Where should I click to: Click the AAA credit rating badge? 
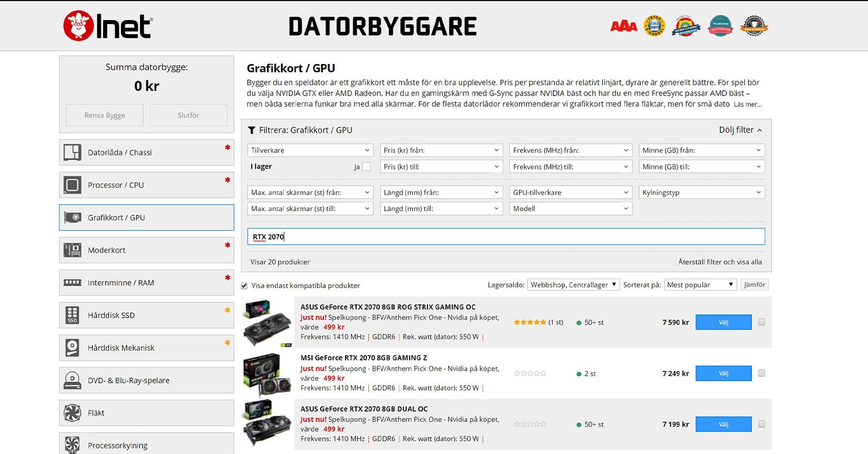pyautogui.click(x=624, y=26)
